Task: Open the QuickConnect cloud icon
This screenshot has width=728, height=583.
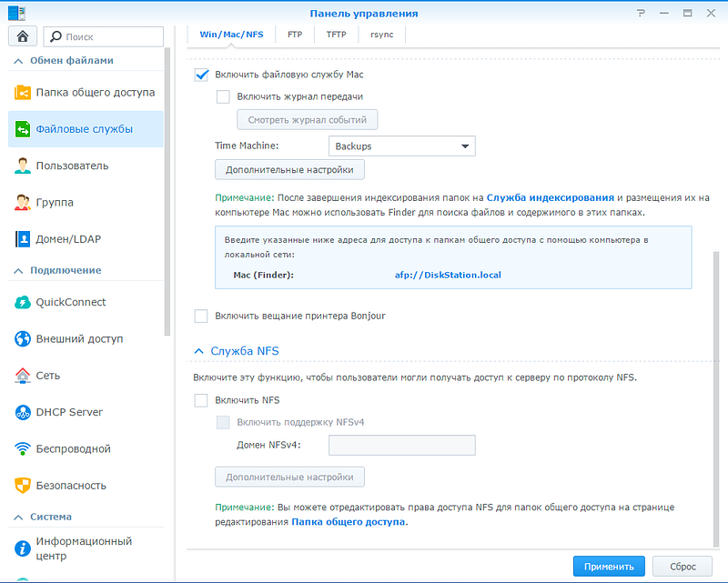Action: pos(22,302)
